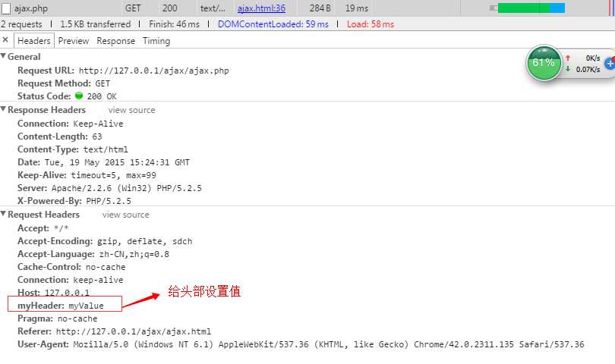Click the green status code dot
This screenshot has width=615, height=364.
79,96
